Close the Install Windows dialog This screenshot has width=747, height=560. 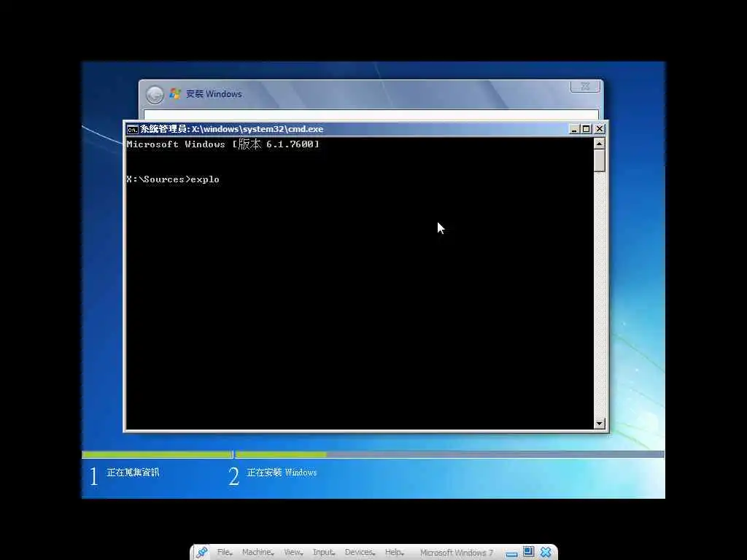coord(585,86)
